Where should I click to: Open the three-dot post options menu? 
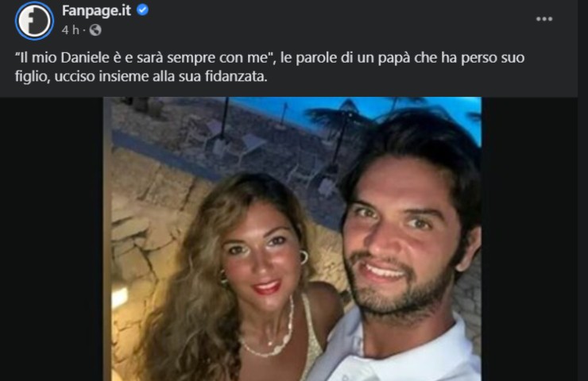click(544, 19)
